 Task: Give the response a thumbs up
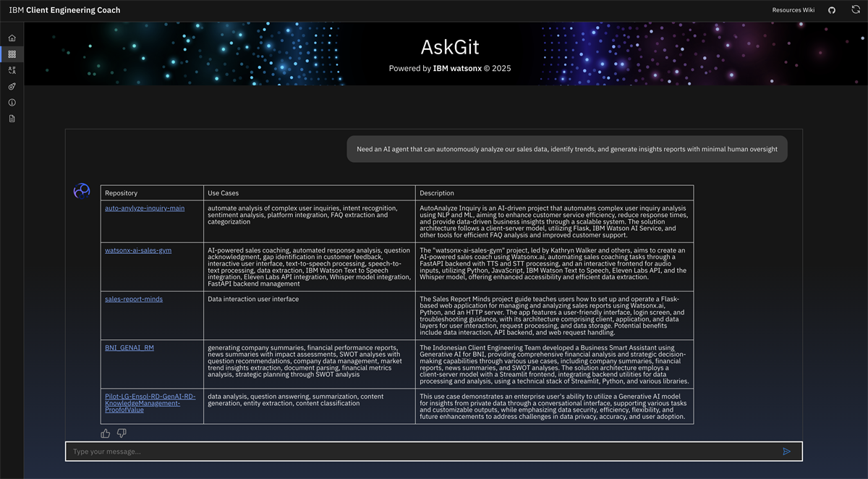pos(106,433)
